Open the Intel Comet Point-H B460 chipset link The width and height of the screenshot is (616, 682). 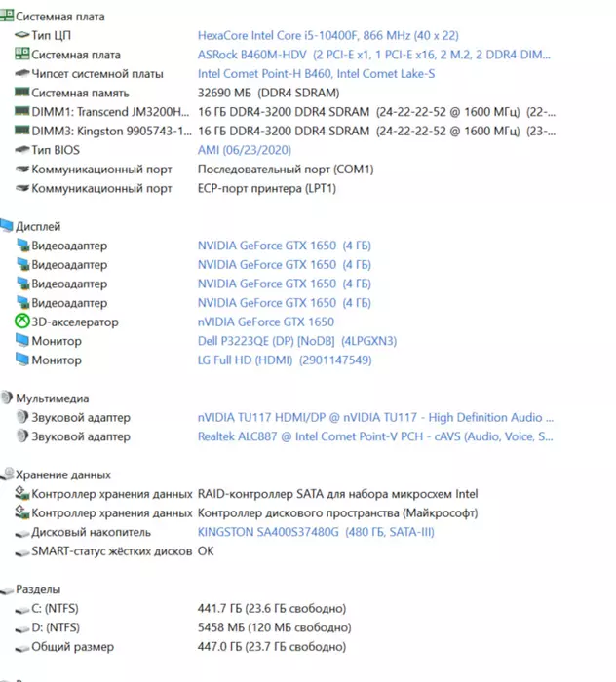pos(316,73)
